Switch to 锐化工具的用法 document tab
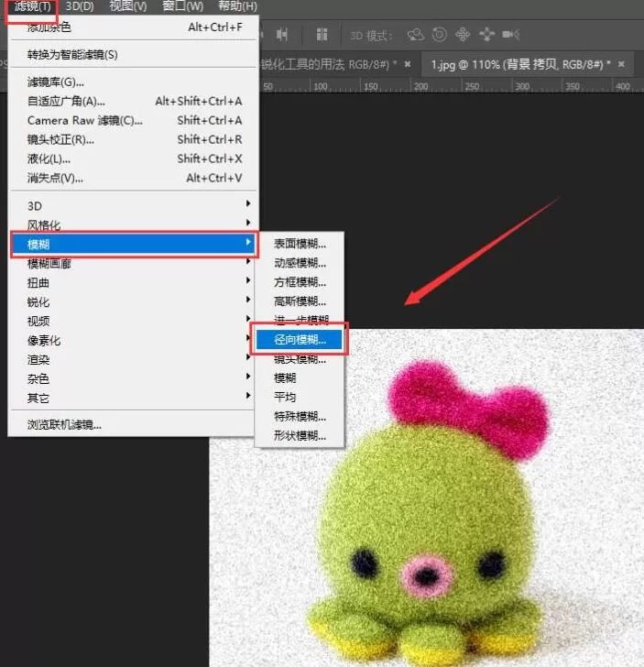This screenshot has width=644, height=667. point(328,65)
